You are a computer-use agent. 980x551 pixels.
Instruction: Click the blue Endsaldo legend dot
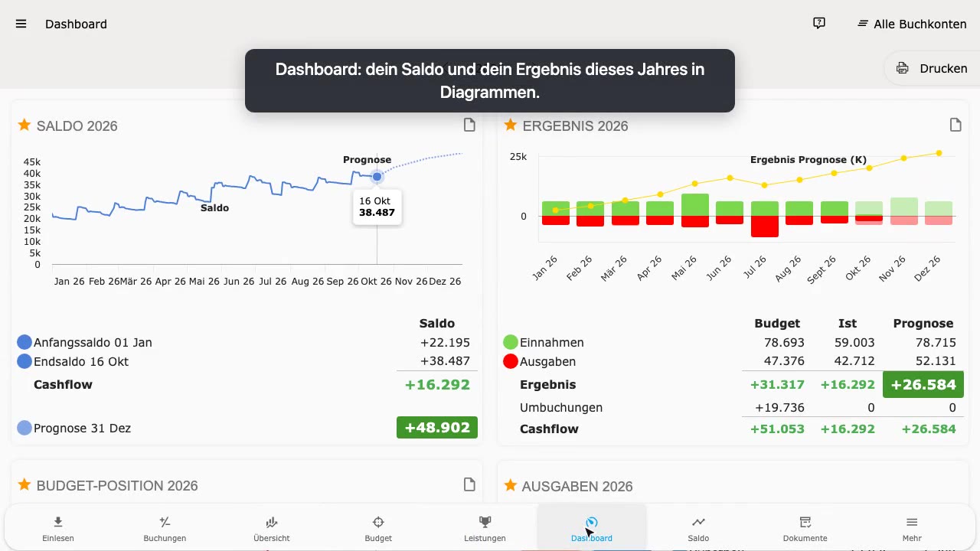tap(24, 361)
